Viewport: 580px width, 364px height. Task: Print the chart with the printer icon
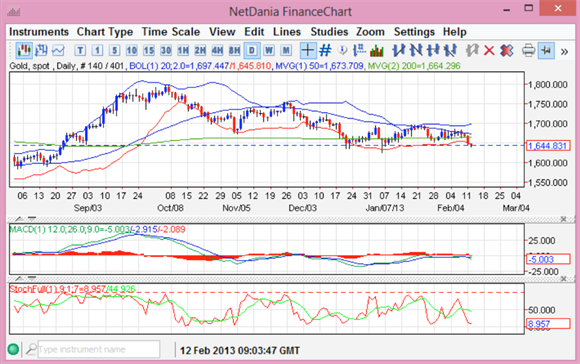pos(528,50)
